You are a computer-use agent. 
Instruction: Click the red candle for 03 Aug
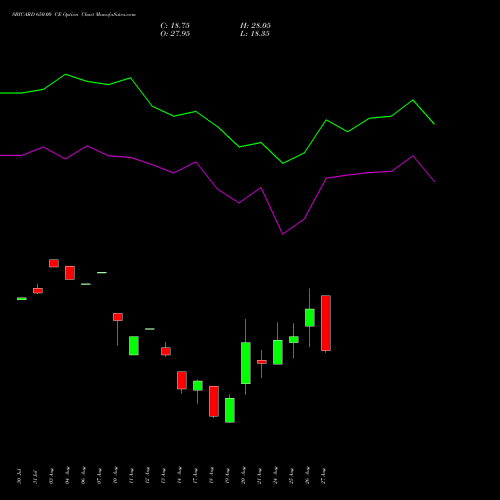click(54, 263)
